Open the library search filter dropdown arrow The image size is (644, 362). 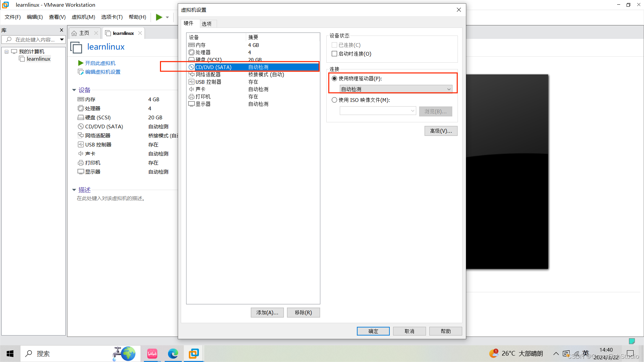(62, 40)
